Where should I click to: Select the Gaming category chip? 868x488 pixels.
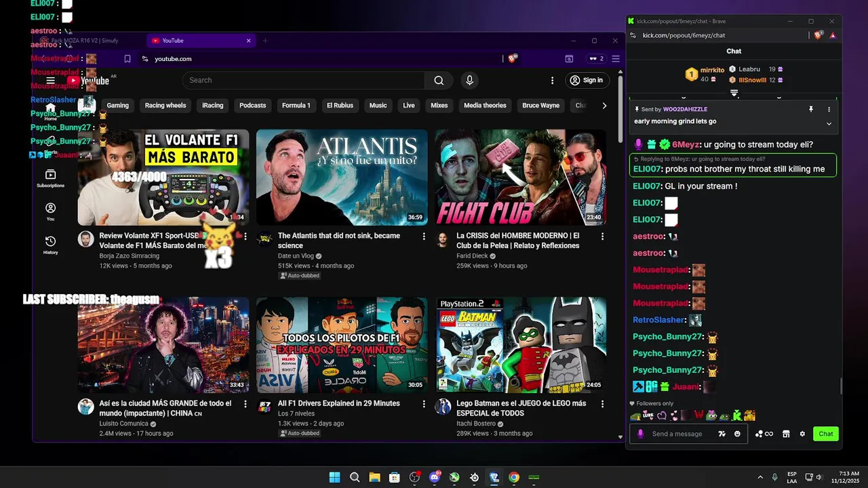click(x=117, y=106)
